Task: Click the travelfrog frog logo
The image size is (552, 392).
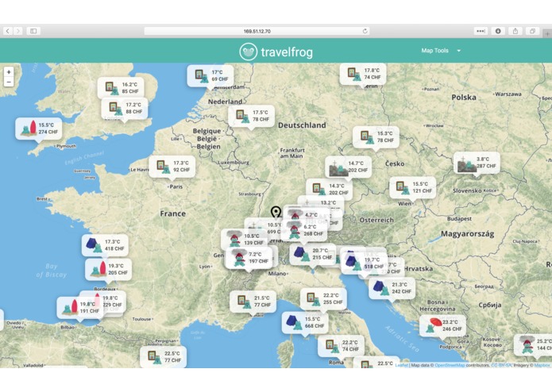Action: point(248,52)
